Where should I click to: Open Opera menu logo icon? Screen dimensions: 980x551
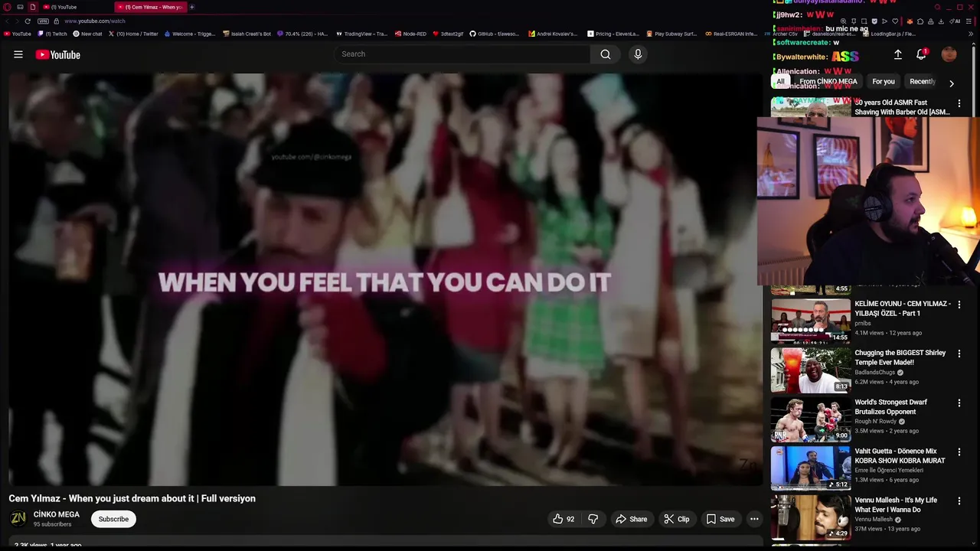click(7, 7)
